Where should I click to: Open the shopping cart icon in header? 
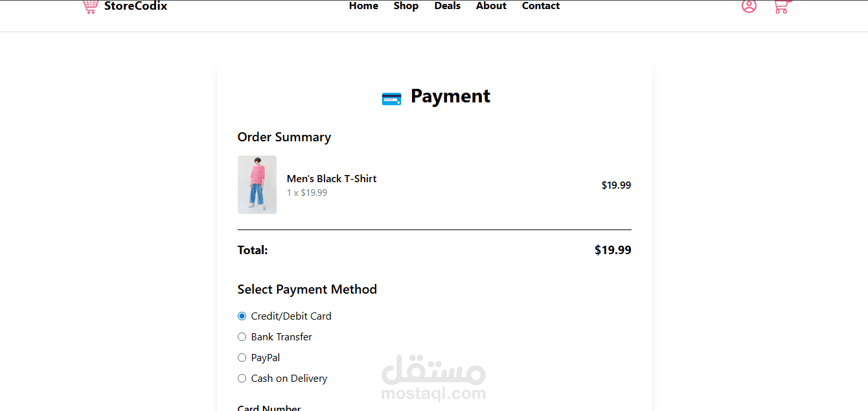(782, 6)
